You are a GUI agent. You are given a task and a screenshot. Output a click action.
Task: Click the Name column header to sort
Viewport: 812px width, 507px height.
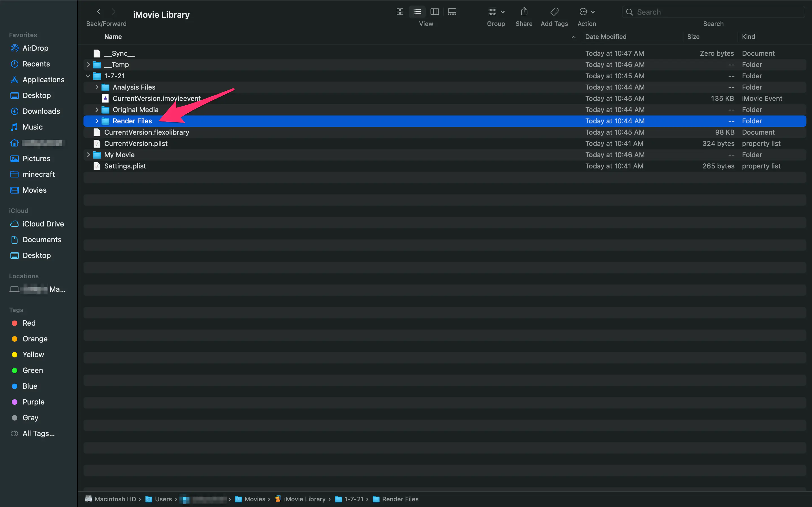click(113, 36)
